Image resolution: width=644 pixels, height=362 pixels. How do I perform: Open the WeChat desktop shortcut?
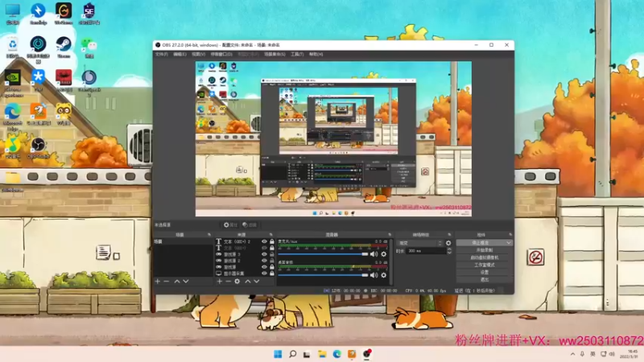pos(89,47)
